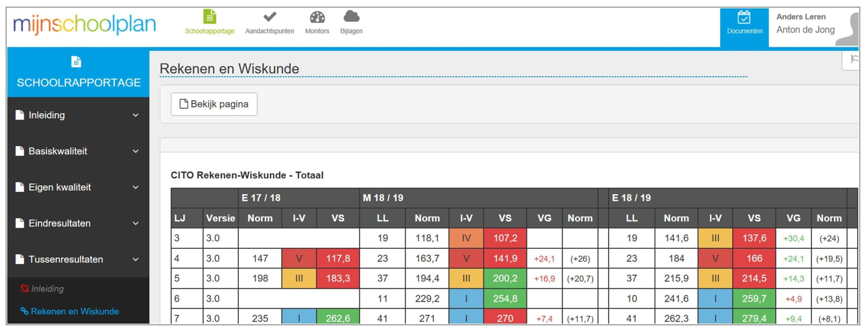Click the green 259,7 VS cell
This screenshot has height=332, width=868.
(754, 298)
